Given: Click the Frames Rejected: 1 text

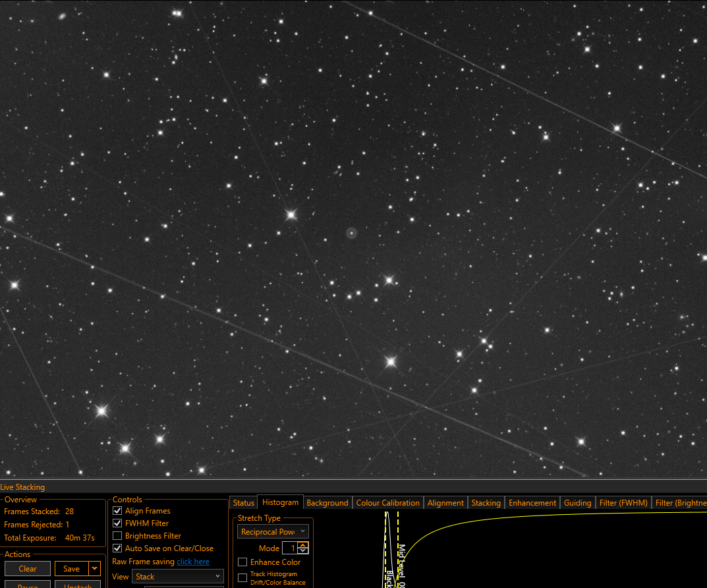Looking at the screenshot, I should point(36,525).
